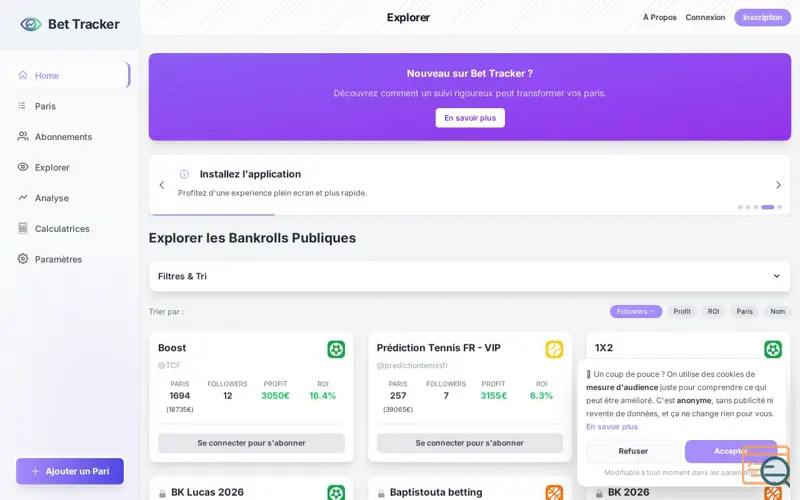Click the Explorer eye icon in sidebar
Image resolution: width=800 pixels, height=500 pixels.
(x=23, y=167)
